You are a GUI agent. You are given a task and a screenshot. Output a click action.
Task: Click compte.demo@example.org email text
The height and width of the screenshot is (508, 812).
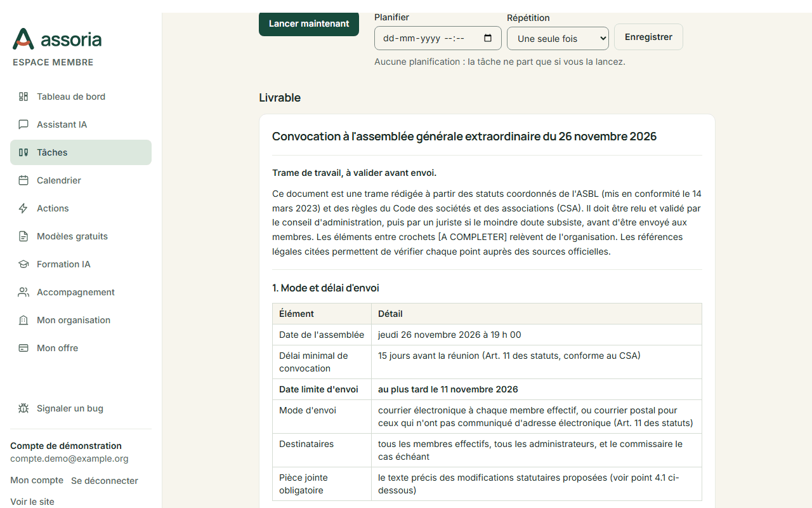coord(69,458)
